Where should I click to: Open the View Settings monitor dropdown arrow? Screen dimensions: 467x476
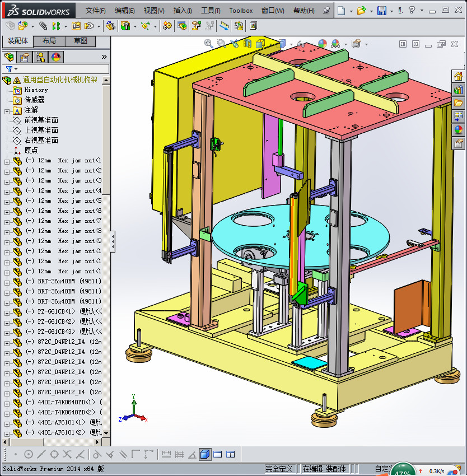pos(366,44)
